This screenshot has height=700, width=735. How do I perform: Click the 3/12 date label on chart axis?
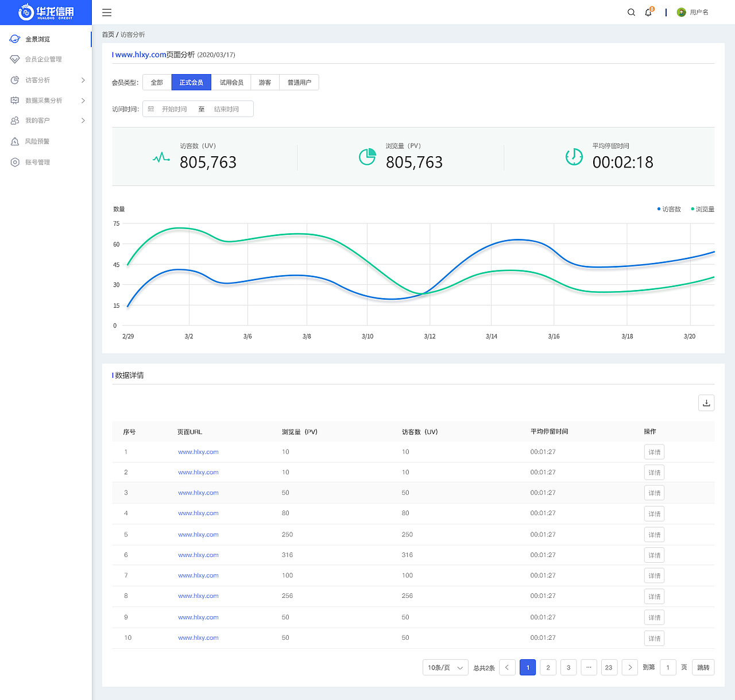click(x=430, y=337)
